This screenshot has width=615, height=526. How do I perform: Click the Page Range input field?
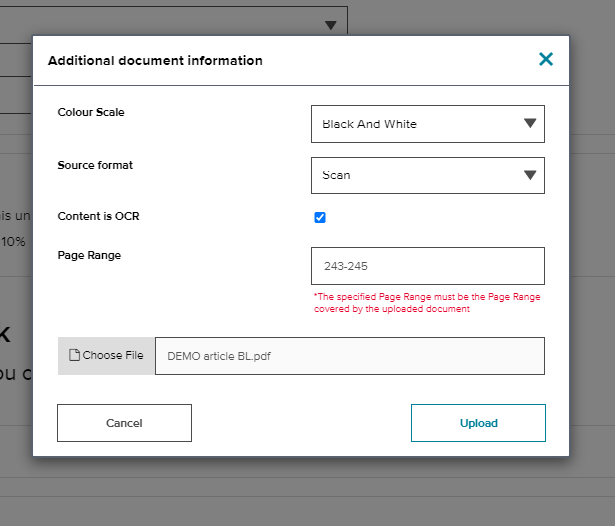click(x=428, y=266)
